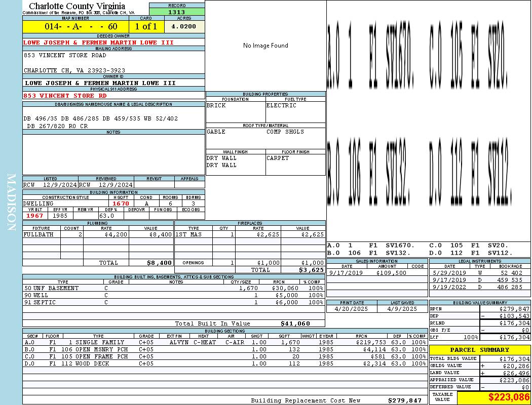Click roof material COMP SHGLS
532x405 pixels.
tap(285, 132)
